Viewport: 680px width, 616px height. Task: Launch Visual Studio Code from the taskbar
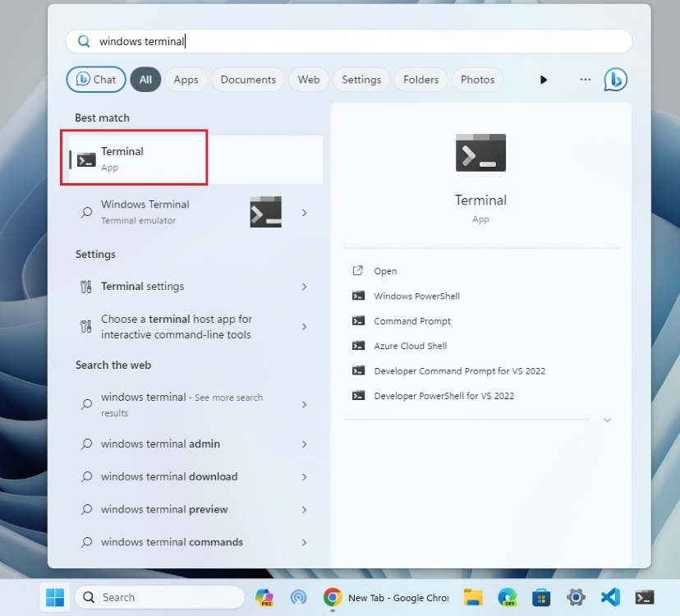coord(610,597)
